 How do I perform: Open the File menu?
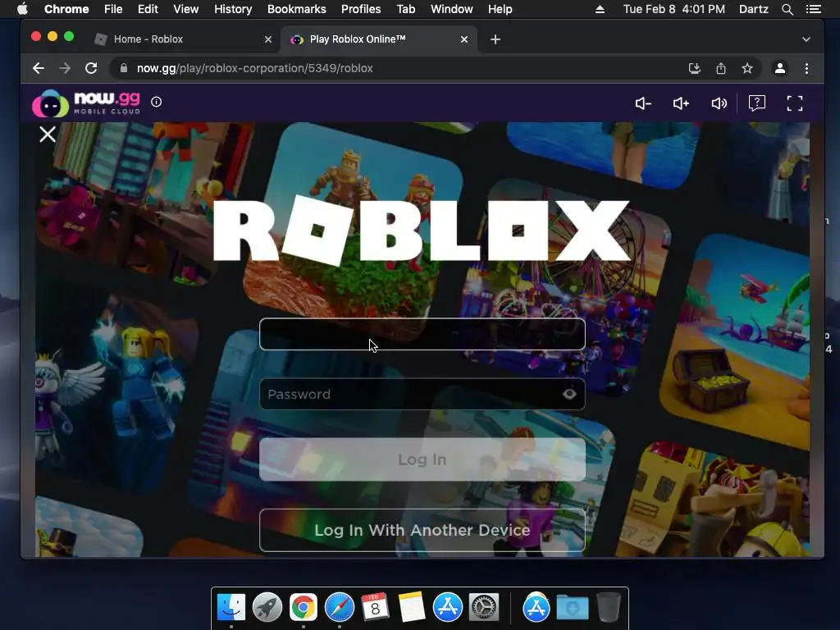pos(113,9)
